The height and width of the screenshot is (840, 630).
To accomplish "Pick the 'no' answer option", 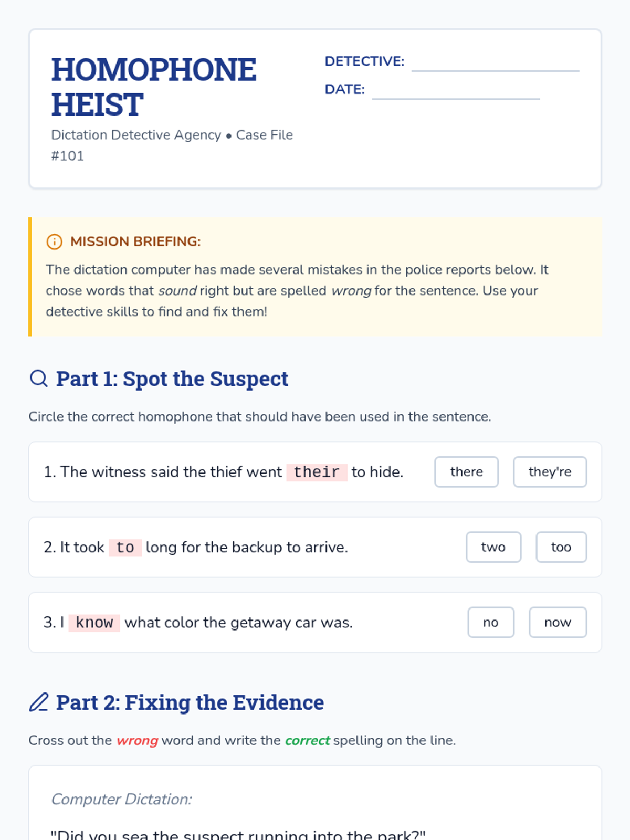I will click(x=490, y=623).
